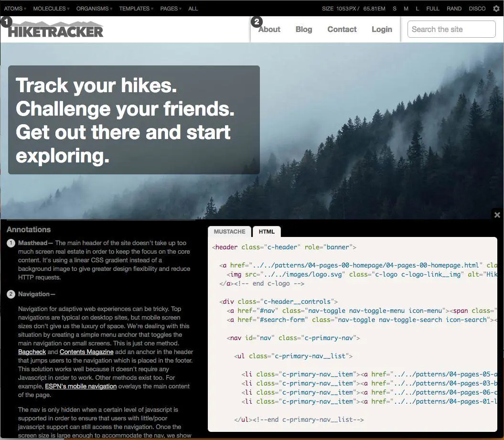Open the Organisms dropdown menu
Viewport: 504px width, 440px height.
coord(94,9)
